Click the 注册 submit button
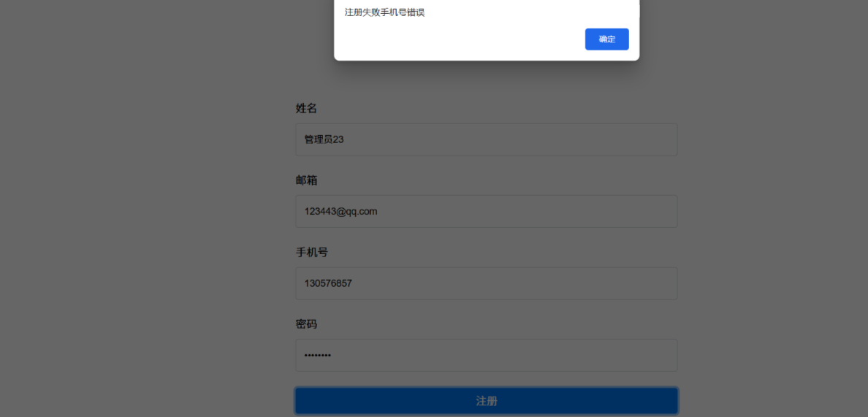 coord(487,401)
